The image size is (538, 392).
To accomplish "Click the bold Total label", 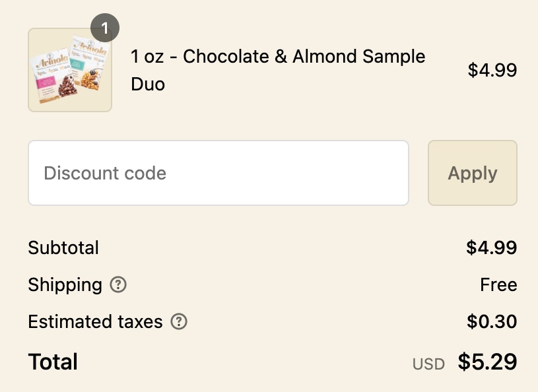I will click(53, 362).
